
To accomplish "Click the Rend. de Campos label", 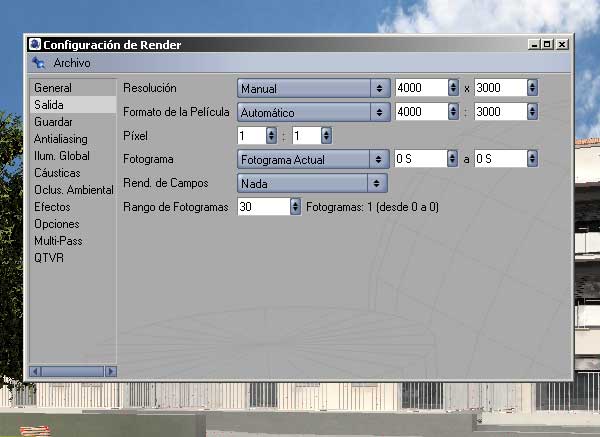I will coord(166,183).
